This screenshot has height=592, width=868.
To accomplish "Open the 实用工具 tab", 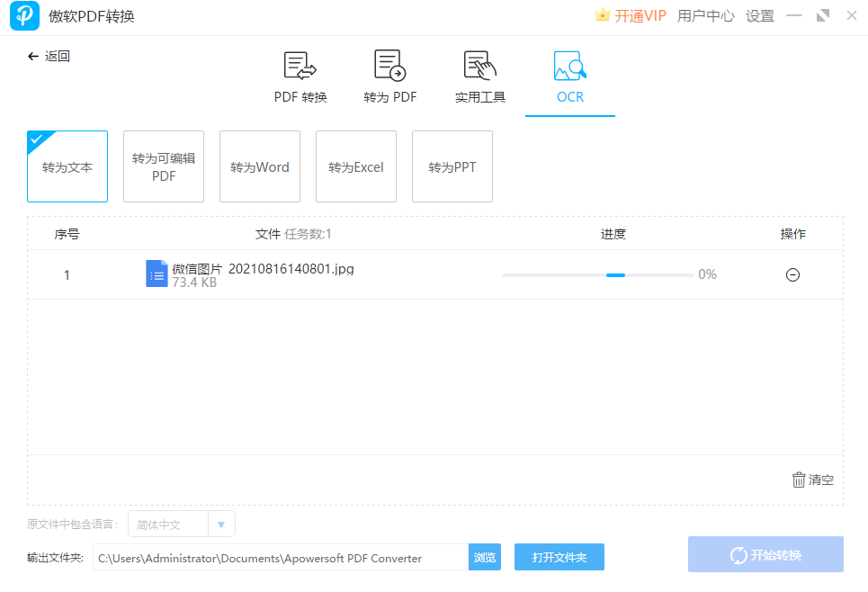I will click(480, 77).
